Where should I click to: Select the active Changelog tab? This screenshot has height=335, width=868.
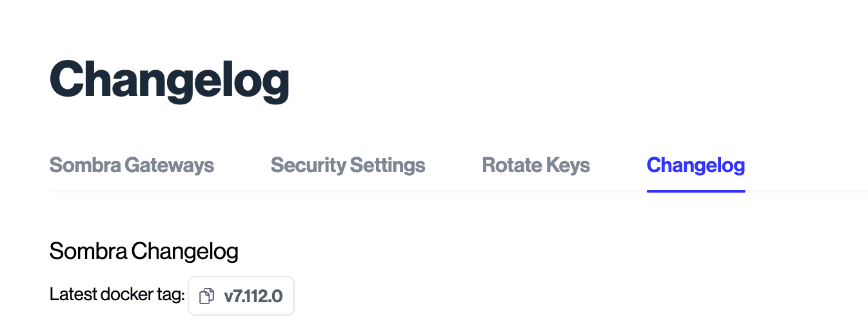(696, 165)
